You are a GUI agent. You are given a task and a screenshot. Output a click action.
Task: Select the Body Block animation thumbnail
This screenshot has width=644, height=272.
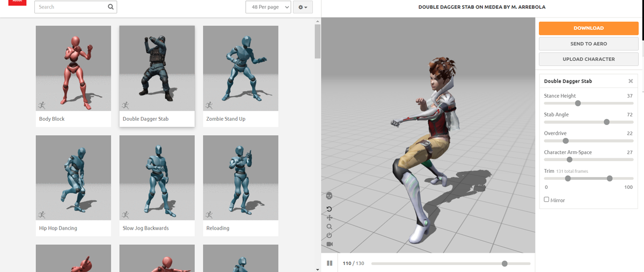[74, 68]
